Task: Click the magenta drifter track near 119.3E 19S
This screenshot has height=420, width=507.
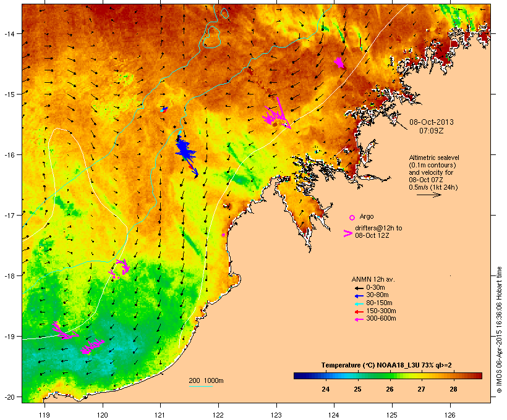Action: [64, 331]
